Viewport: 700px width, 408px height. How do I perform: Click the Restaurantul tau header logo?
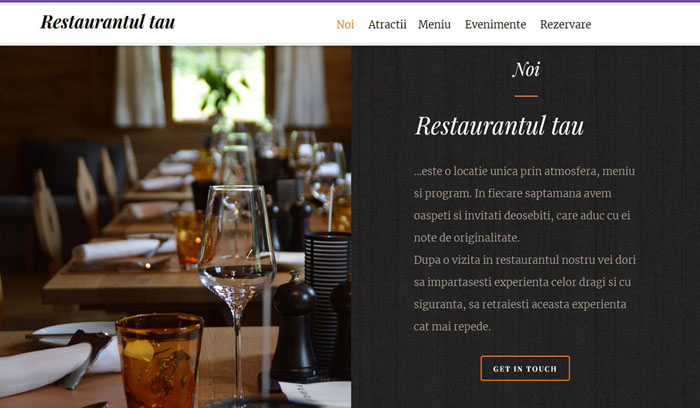coord(108,22)
